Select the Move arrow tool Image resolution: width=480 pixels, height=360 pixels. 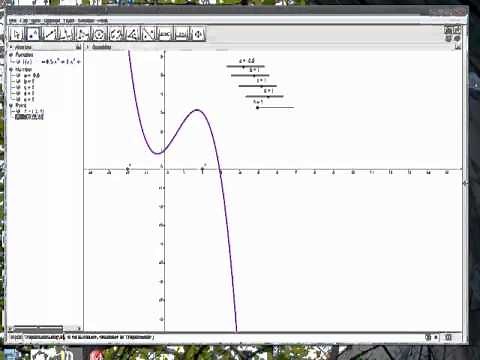(x=17, y=34)
